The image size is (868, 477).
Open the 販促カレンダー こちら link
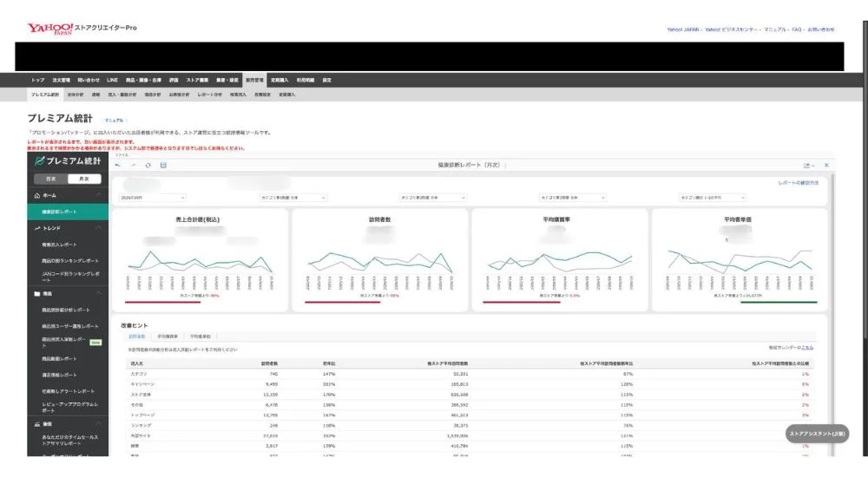coord(807,348)
